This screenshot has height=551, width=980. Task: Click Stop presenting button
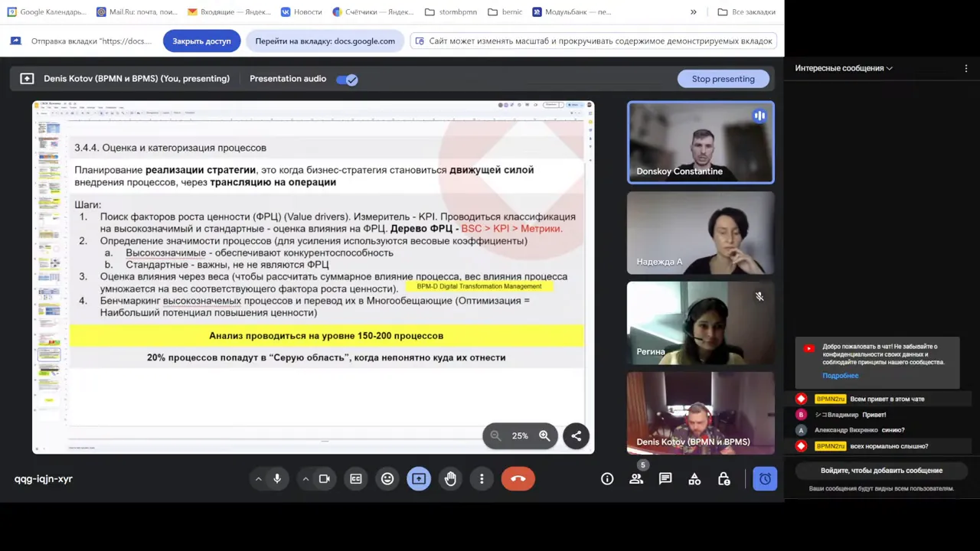click(724, 79)
